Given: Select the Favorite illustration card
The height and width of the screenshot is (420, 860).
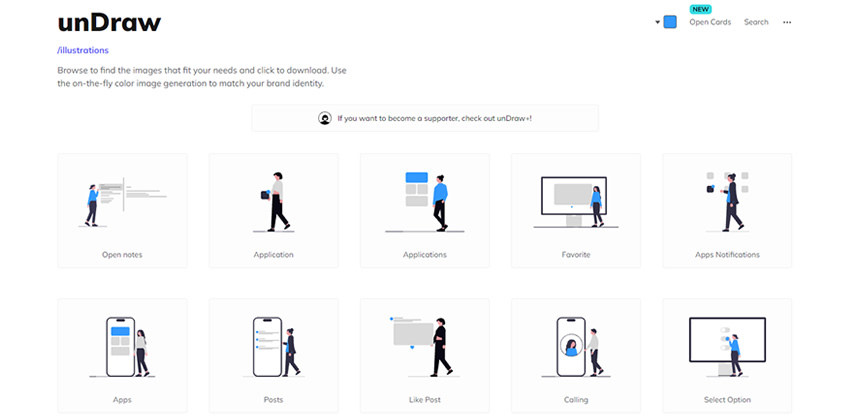Looking at the screenshot, I should 576,211.
